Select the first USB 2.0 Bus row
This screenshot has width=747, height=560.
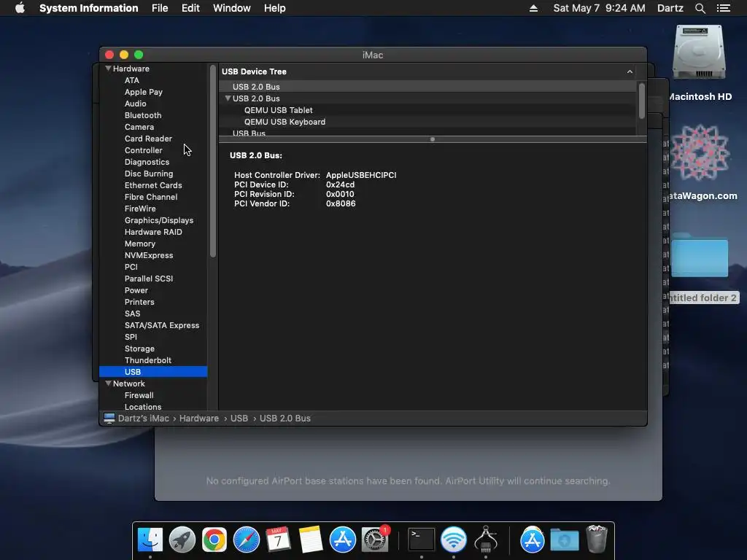427,87
